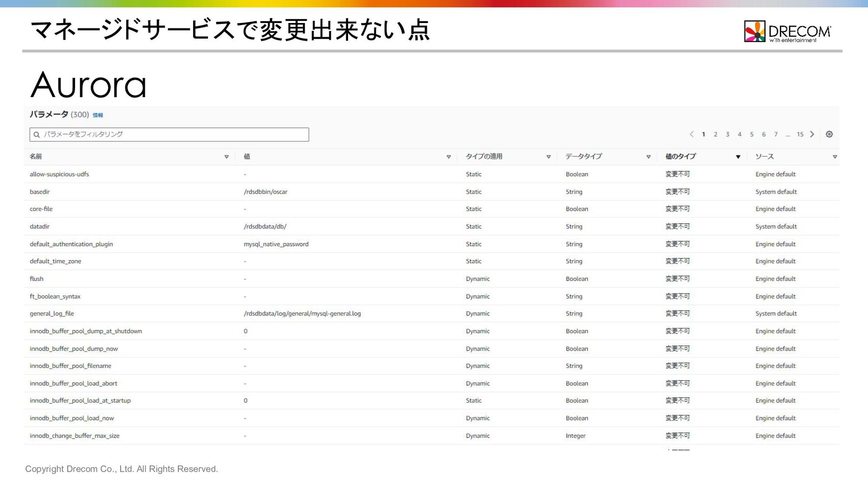Viewport: 868px width, 488px height.
Task: Select innodb_buffer_pool_load_at_startup parameter name
Action: coord(80,401)
